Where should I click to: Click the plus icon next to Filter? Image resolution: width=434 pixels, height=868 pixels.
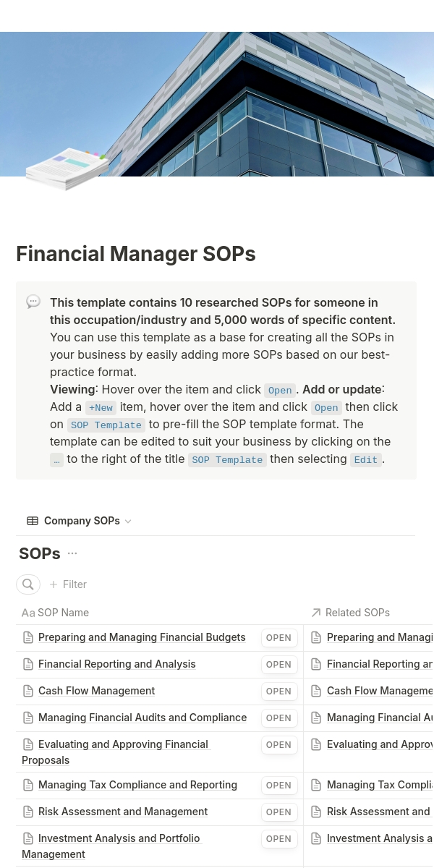pos(54,584)
